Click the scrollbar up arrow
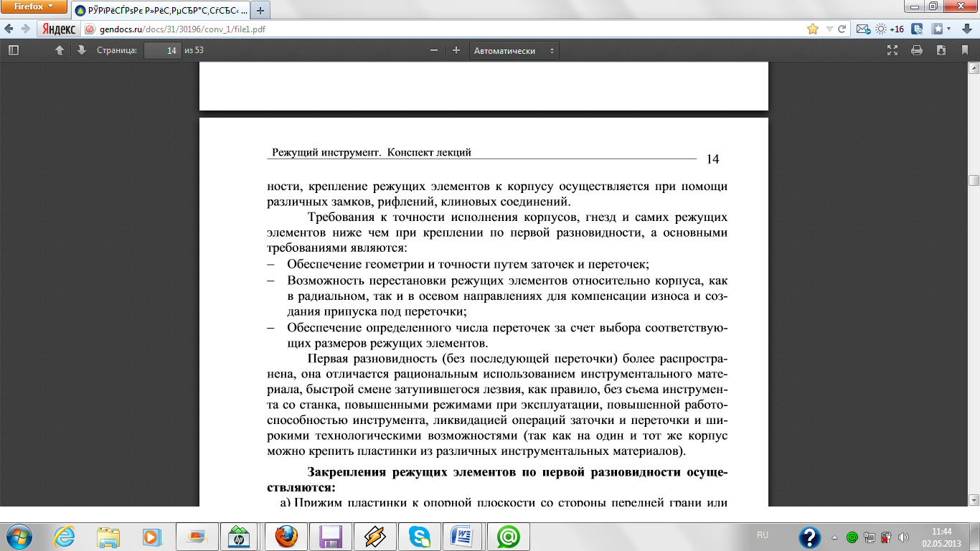 974,67
